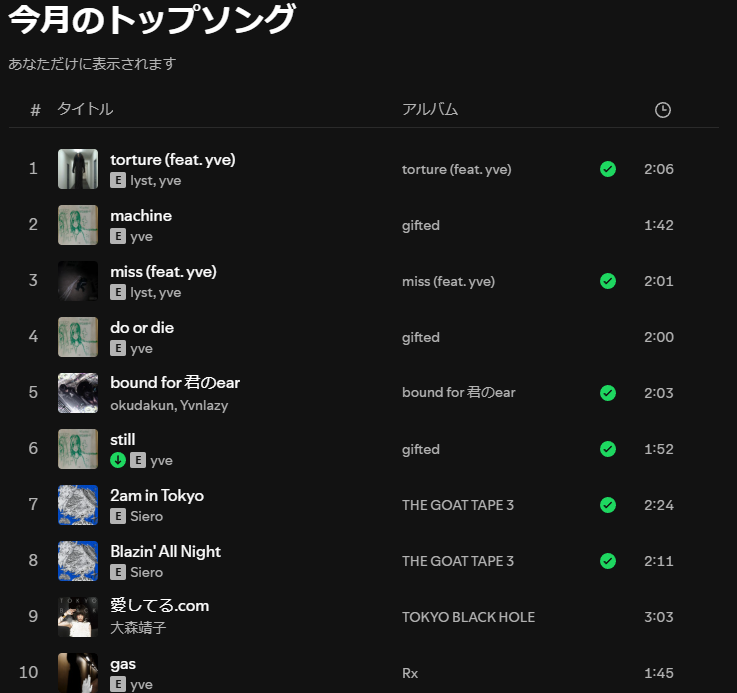Open album link torture (feat. yve)
737x693 pixels.
click(456, 169)
